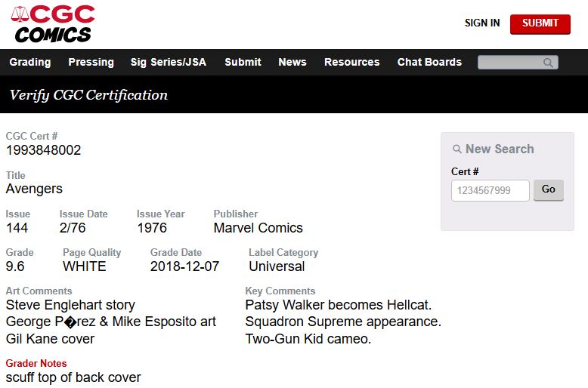The height and width of the screenshot is (388, 588).
Task: Open the News section
Action: 292,62
